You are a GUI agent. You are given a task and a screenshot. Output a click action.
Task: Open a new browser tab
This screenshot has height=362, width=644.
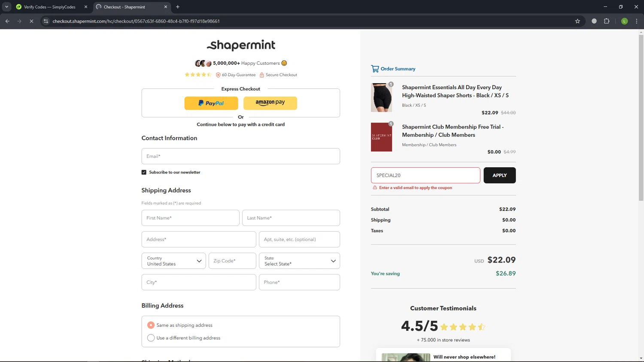pyautogui.click(x=178, y=7)
